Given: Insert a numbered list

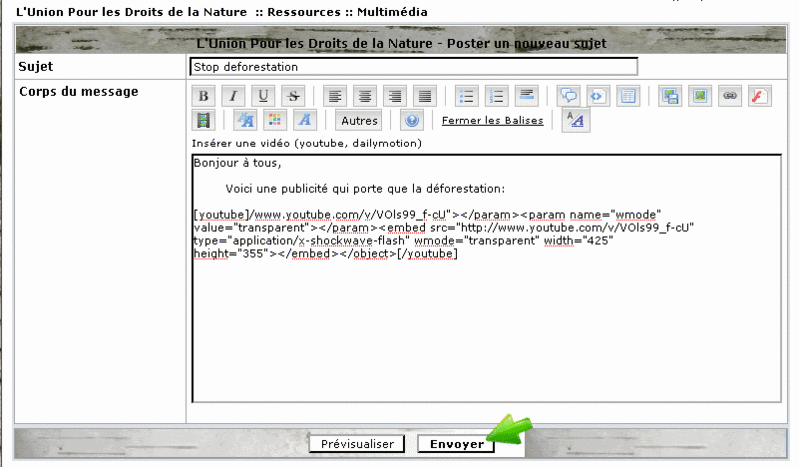Looking at the screenshot, I should tap(496, 96).
